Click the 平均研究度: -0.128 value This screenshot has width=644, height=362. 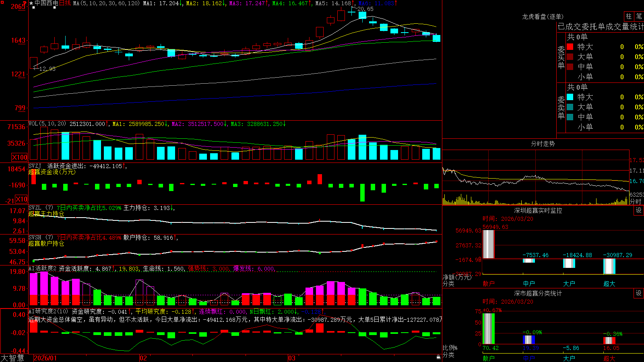coord(164,311)
